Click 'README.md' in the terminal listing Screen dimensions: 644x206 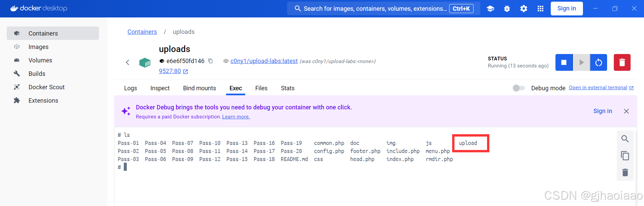pyautogui.click(x=294, y=159)
